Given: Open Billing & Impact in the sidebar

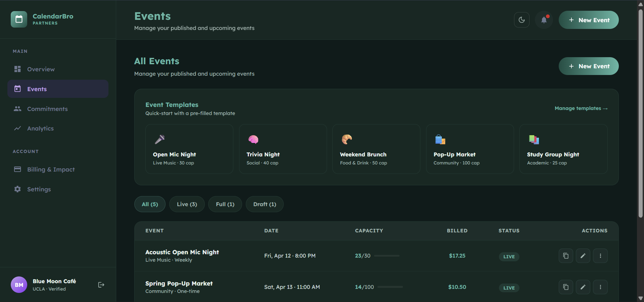Looking at the screenshot, I should (x=58, y=169).
